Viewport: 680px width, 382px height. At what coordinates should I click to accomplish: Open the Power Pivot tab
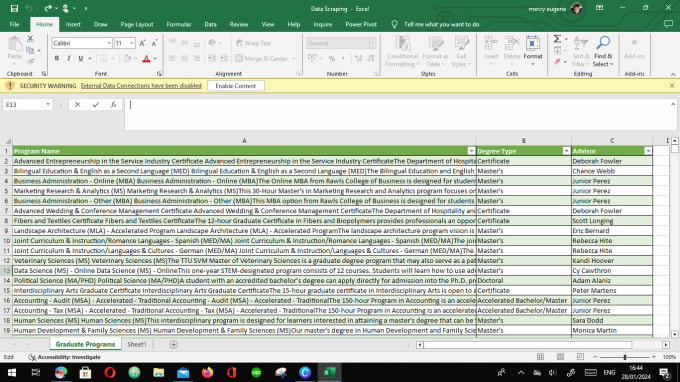361,24
